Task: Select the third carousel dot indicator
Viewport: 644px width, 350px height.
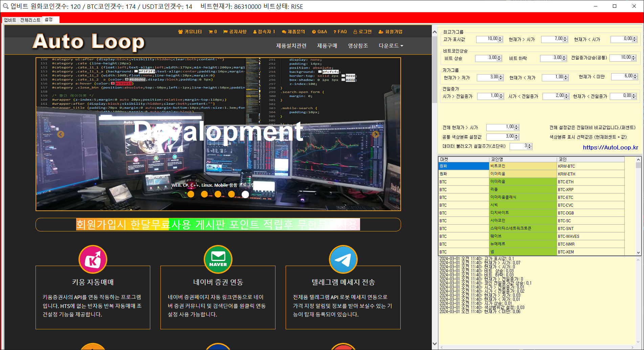Action: (x=218, y=194)
